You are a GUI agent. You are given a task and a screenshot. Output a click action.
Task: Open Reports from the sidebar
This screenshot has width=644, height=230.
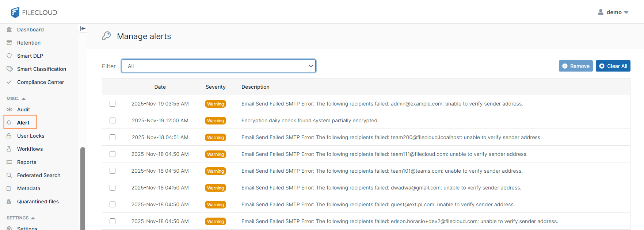pyautogui.click(x=26, y=162)
